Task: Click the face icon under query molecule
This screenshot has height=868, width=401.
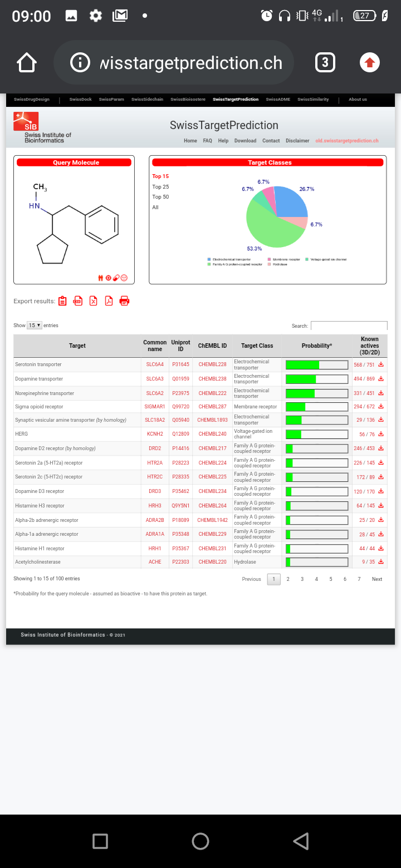Action: [124, 278]
